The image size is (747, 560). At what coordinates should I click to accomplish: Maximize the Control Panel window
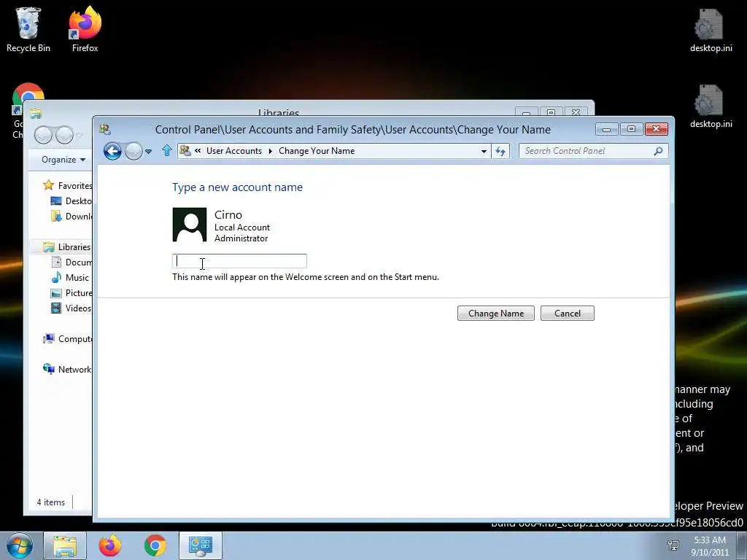coord(631,129)
